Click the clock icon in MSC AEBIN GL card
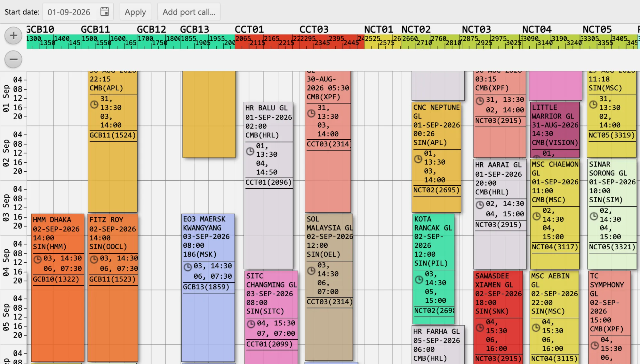This screenshot has width=640, height=364. (x=536, y=328)
